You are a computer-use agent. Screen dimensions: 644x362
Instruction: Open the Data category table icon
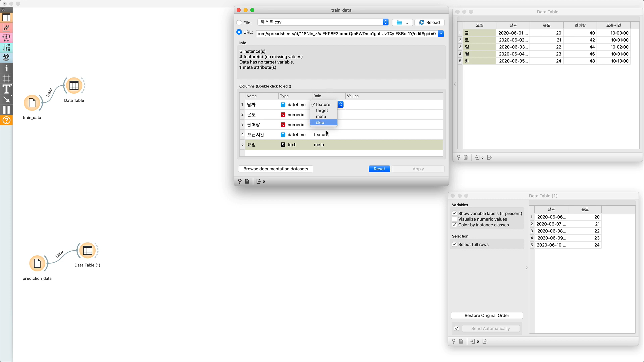6,17
